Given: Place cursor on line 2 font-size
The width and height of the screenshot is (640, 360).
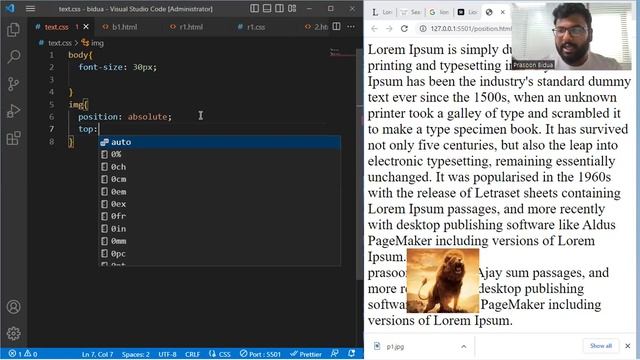Looking at the screenshot, I should click(x=118, y=67).
